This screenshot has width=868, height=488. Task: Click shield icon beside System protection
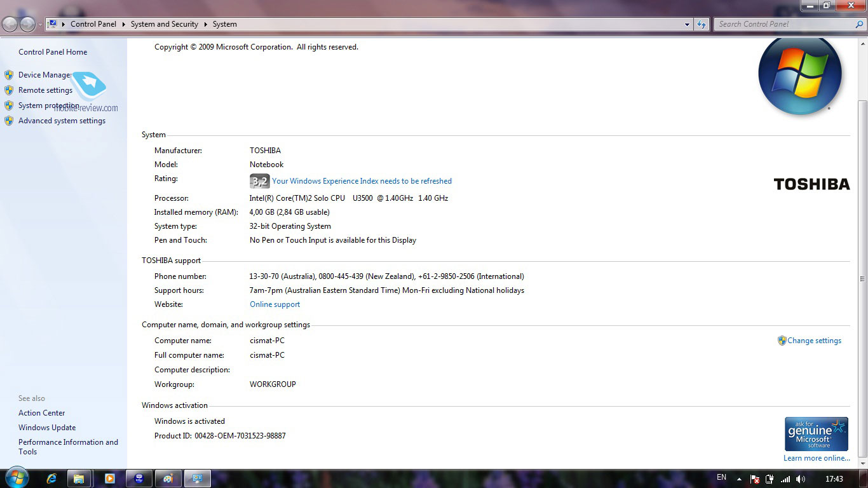[9, 105]
